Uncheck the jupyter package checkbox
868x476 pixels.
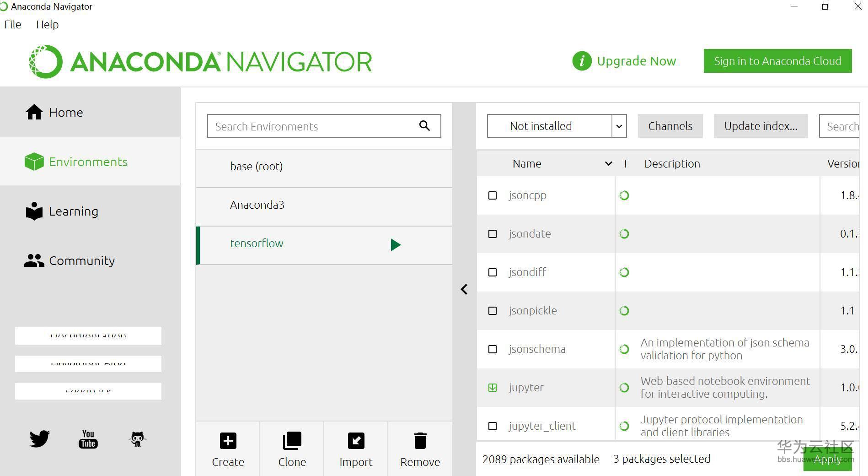[493, 388]
